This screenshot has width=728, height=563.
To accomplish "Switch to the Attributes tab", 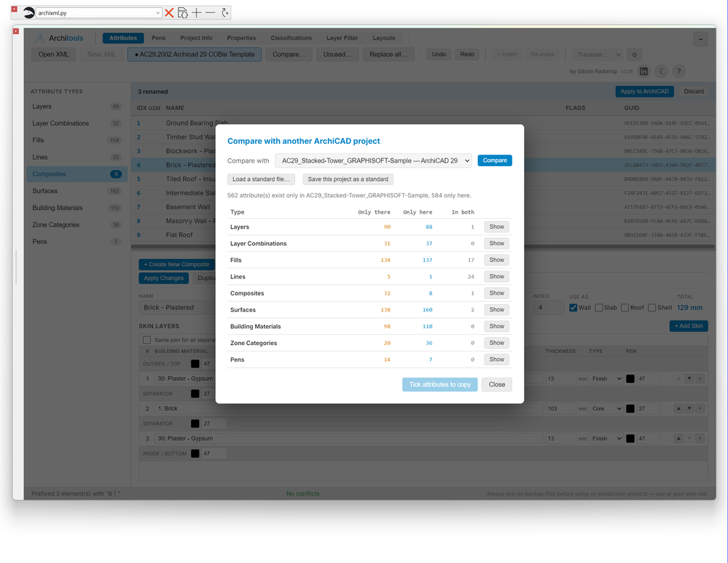I will click(123, 38).
